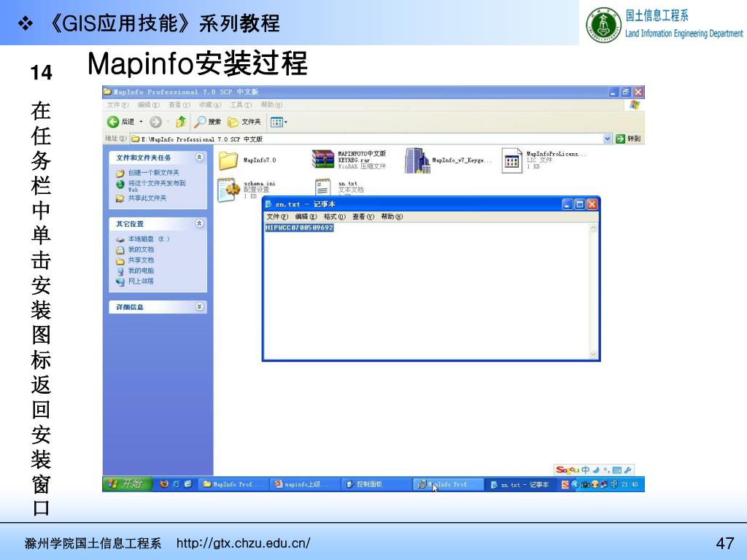Click the system tray clock showing 21:40
The image size is (747, 560).
[x=630, y=484]
